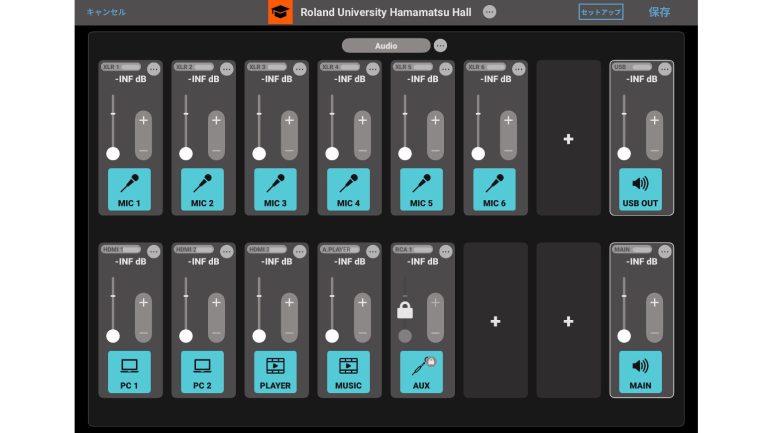Viewport: 770px width, 433px height.
Task: Open XLR 2 channel options menu
Action: pyautogui.click(x=226, y=69)
